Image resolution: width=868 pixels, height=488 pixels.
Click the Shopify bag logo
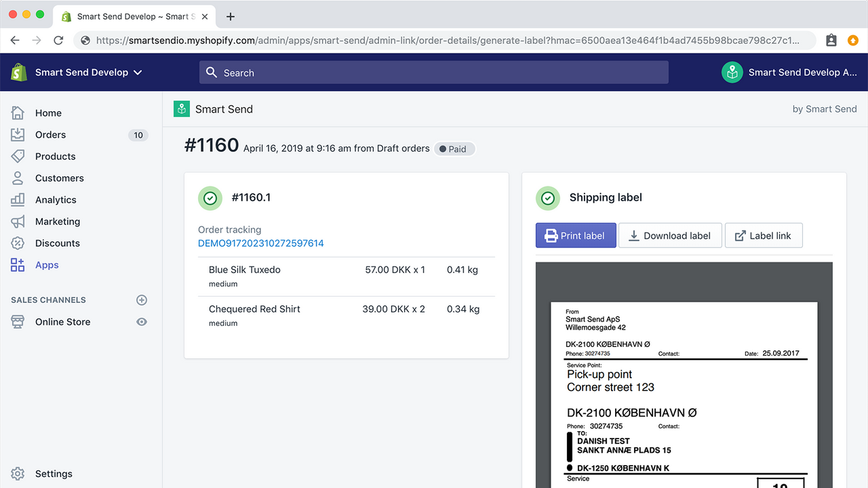coord(19,72)
